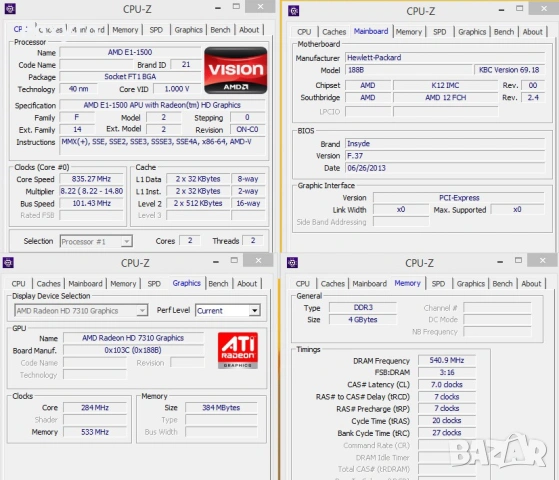559x480 pixels.
Task: Click the Specification field of the APU
Action: coord(162,105)
